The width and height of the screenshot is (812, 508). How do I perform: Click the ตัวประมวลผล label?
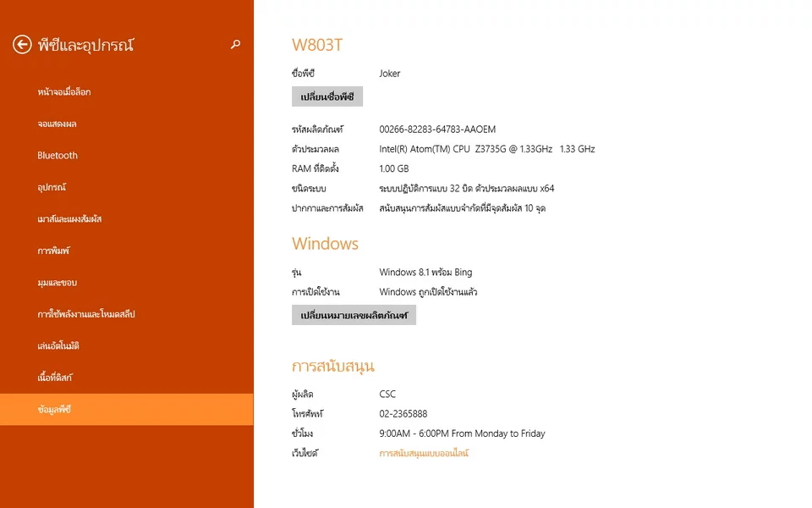pyautogui.click(x=315, y=149)
